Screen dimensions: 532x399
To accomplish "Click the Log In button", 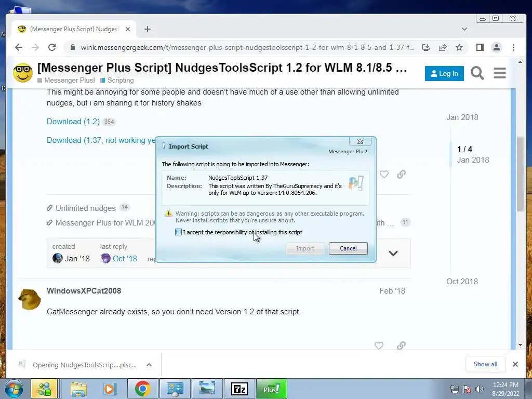I will [444, 74].
